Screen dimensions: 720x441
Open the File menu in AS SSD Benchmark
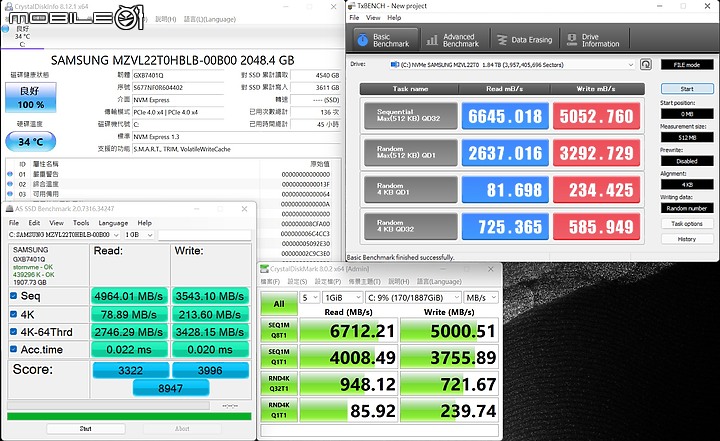tap(14, 223)
